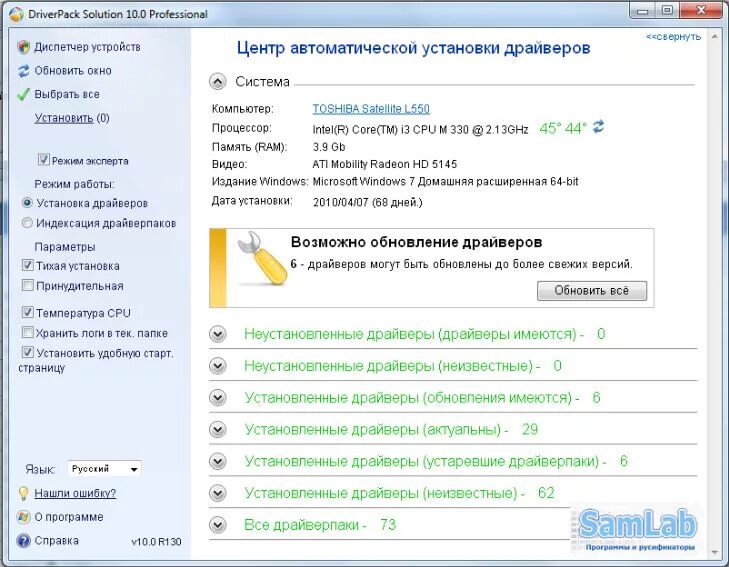Select the Установка драйверов radio button
This screenshot has height=567, width=729.
27,203
